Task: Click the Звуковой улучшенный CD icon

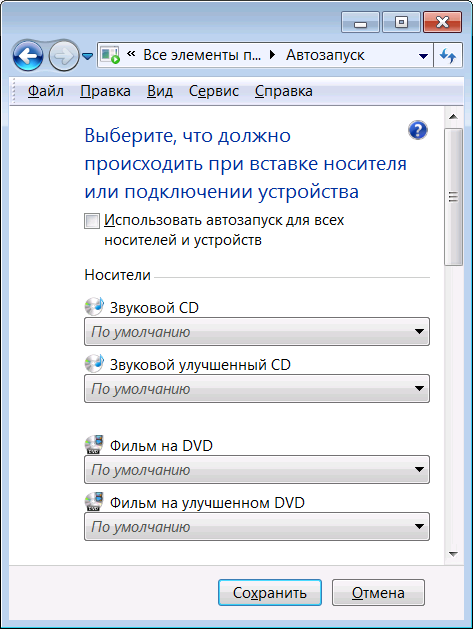Action: pyautogui.click(x=94, y=363)
